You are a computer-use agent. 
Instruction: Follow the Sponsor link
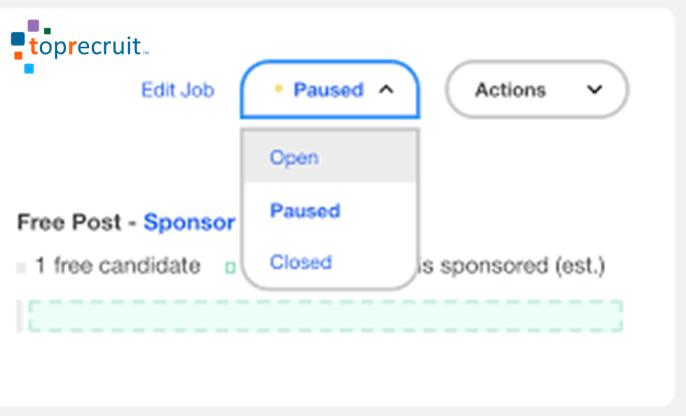[x=189, y=222]
